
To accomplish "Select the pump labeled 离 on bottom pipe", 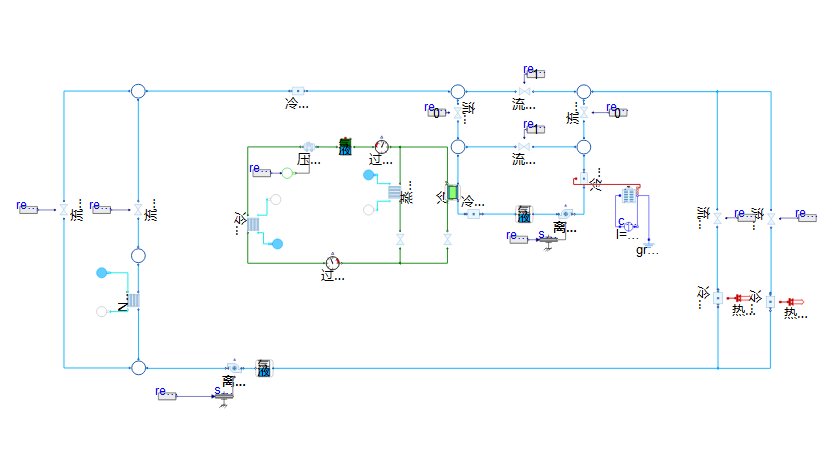I will click(x=232, y=367).
